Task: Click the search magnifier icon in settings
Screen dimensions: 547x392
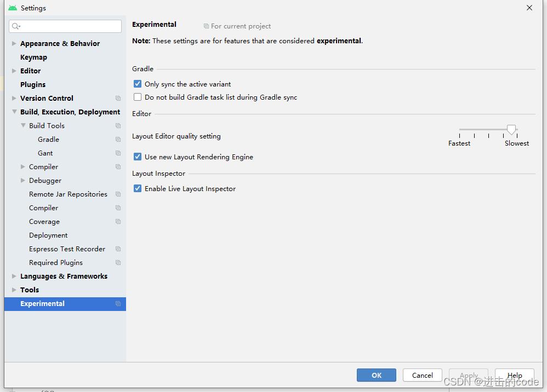Action: click(16, 26)
